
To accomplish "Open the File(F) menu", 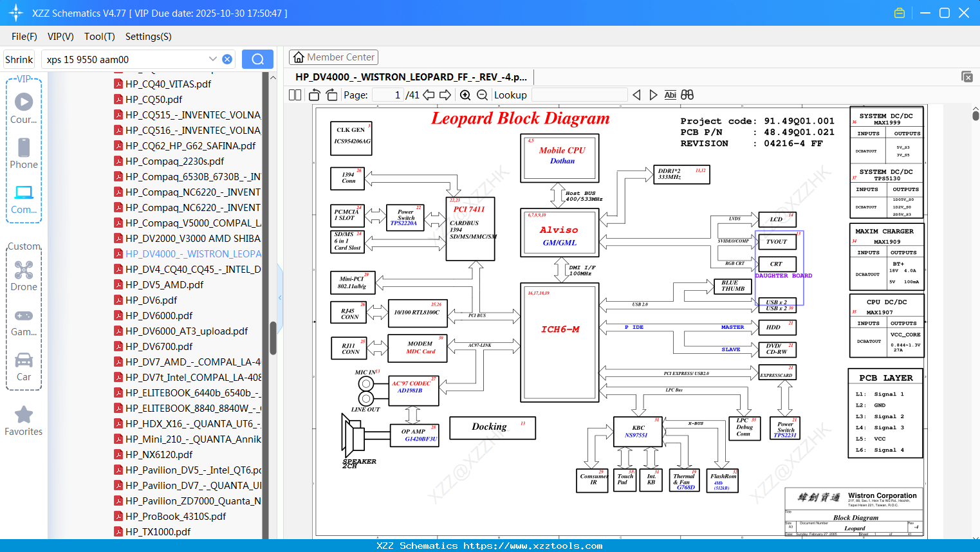I will (24, 37).
